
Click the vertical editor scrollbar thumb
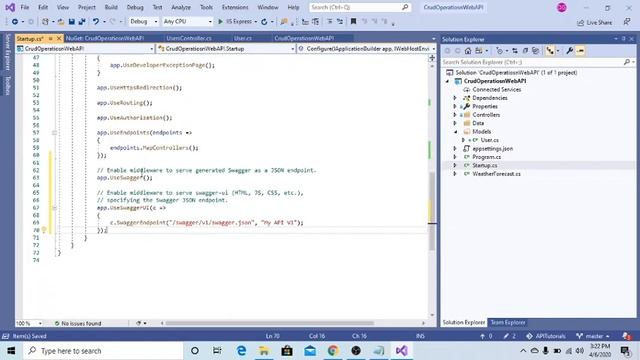(432, 210)
